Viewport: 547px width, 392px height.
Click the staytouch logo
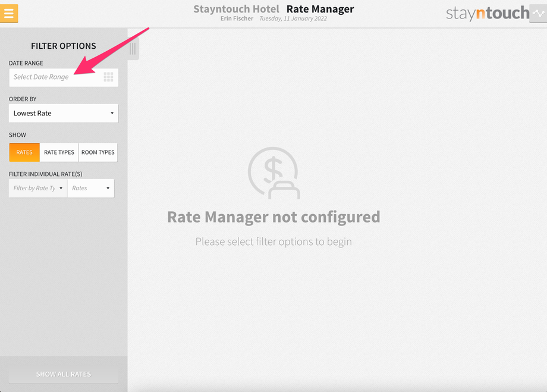click(x=488, y=13)
